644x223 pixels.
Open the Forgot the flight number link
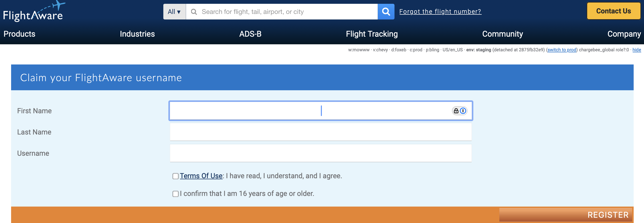click(440, 11)
